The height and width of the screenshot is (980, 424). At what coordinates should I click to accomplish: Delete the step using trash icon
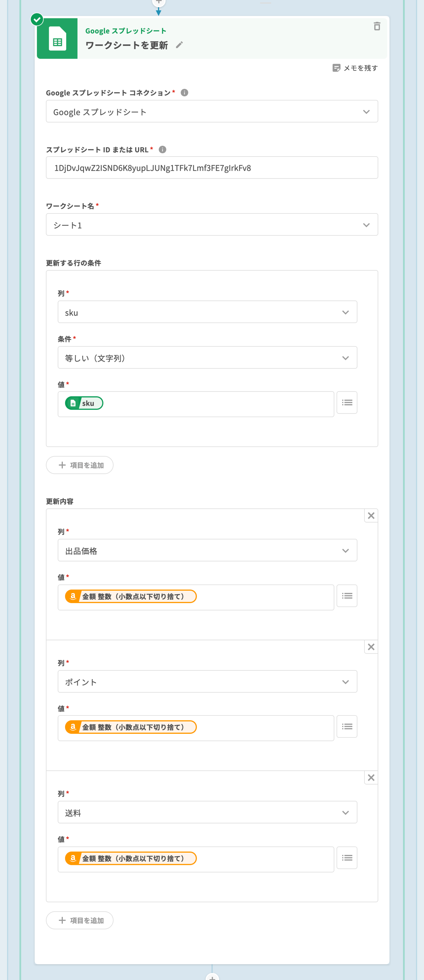[x=376, y=26]
